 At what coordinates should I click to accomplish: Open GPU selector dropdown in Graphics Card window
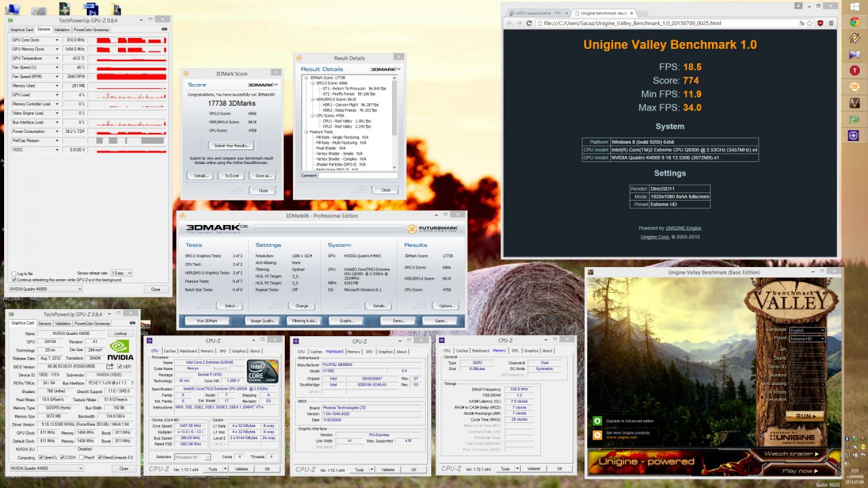point(47,468)
